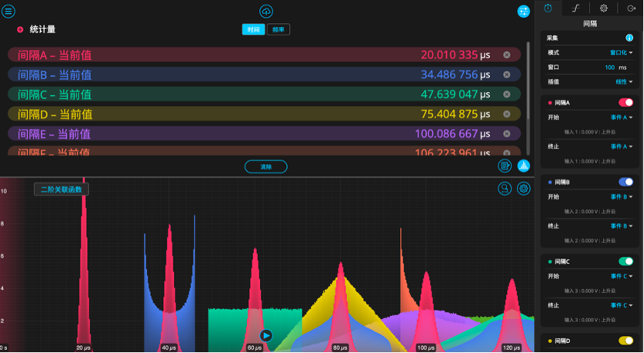
Task: Expand 间隔A start 事件 A dropdown
Action: point(622,118)
